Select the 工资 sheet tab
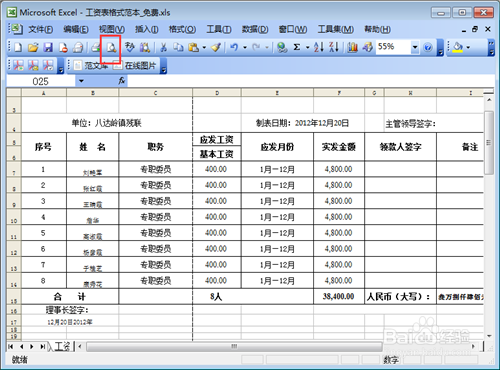Image resolution: width=500 pixels, height=370 pixels. [x=61, y=347]
